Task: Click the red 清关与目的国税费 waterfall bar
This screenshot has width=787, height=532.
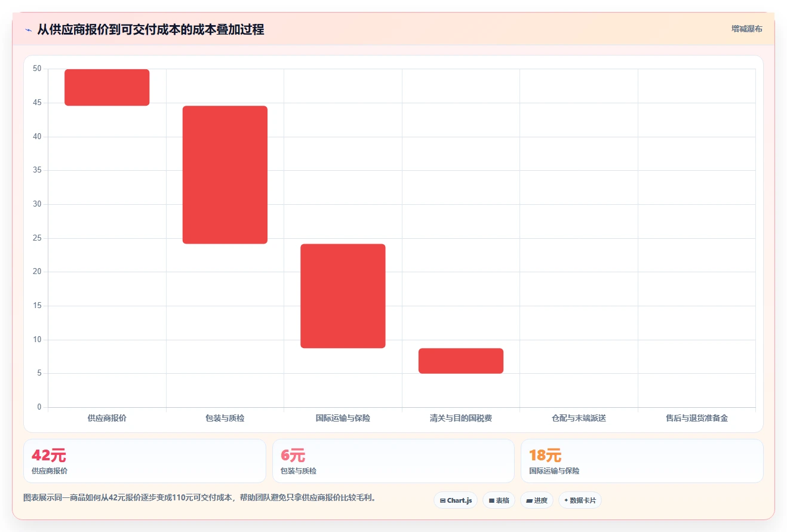Action: pos(461,361)
